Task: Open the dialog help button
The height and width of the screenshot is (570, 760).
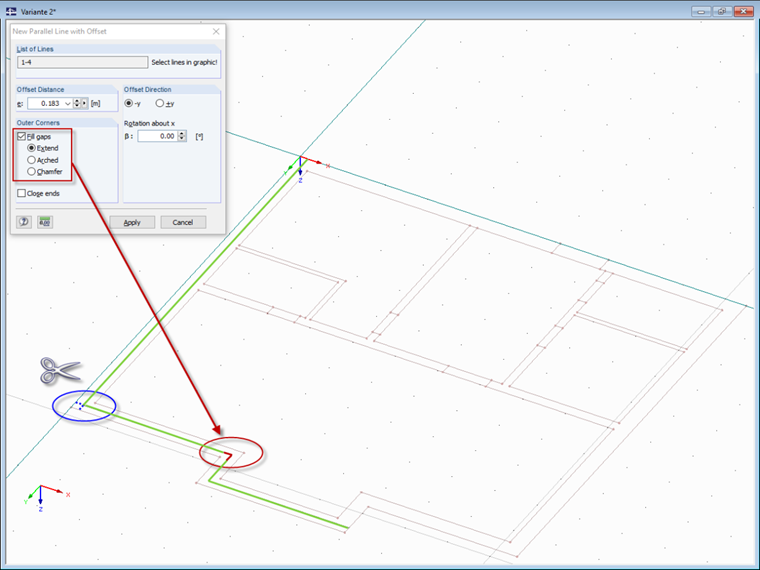Action: (24, 222)
